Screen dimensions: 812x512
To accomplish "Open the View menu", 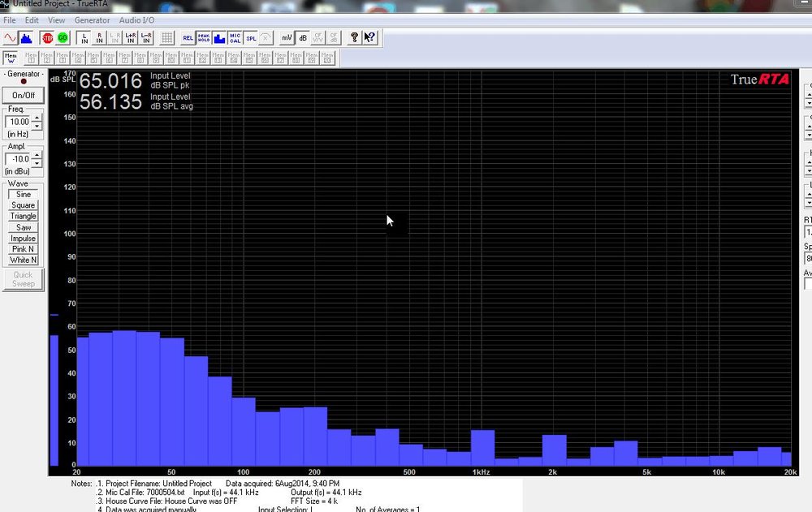I will click(x=57, y=20).
